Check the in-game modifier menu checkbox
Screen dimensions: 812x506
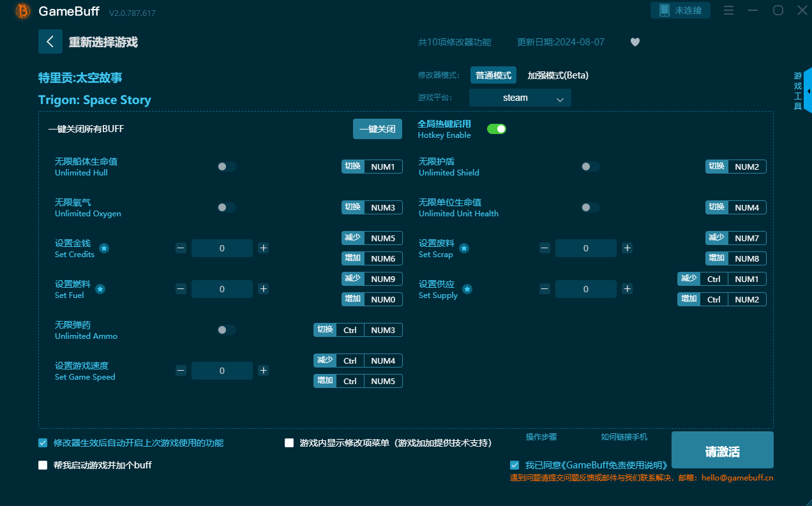pyautogui.click(x=289, y=443)
